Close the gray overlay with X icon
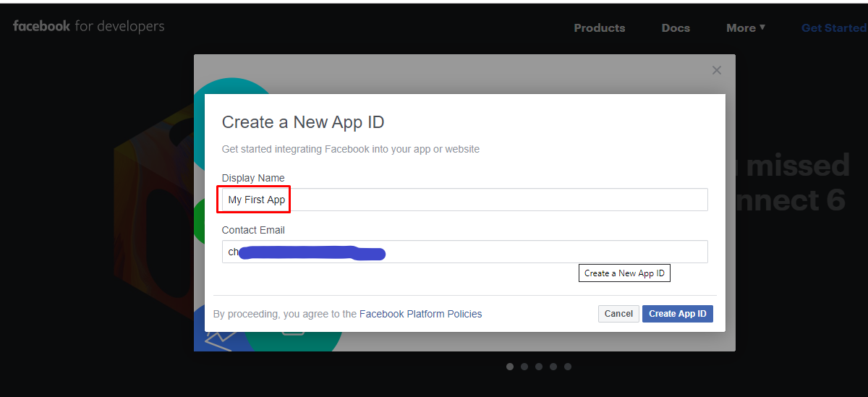Image resolution: width=868 pixels, height=397 pixels. pyautogui.click(x=717, y=70)
